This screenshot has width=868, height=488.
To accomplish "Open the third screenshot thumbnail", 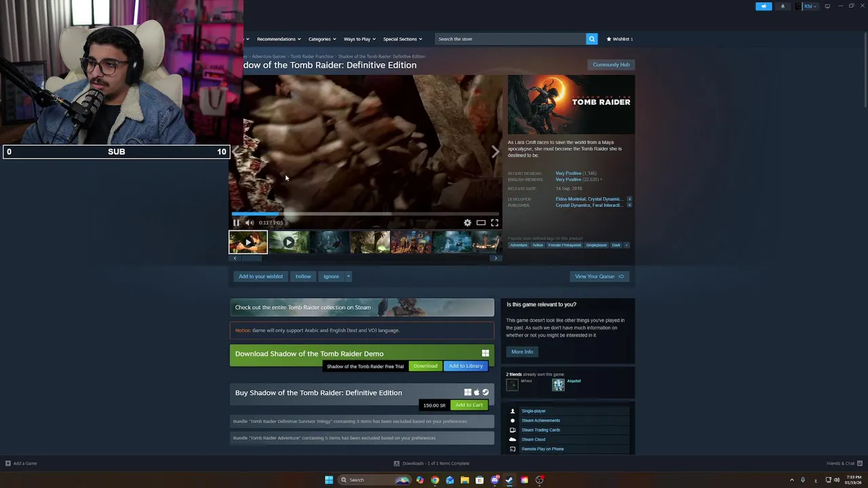I will [x=330, y=242].
